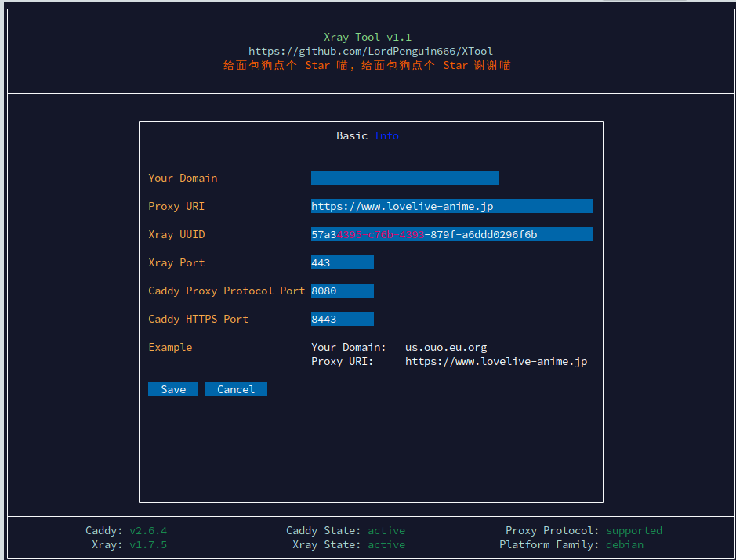Click the example Proxy URI lovelive-anime.jp text
This screenshot has height=560, width=736.
click(495, 361)
